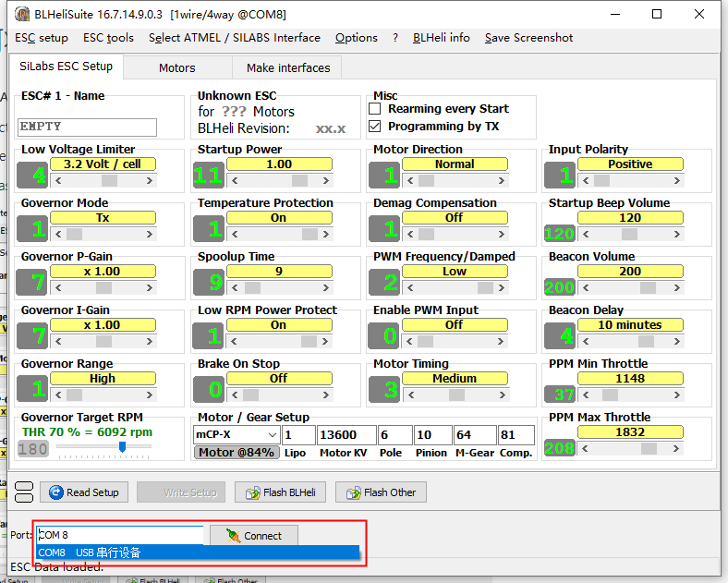Click the Flash Other button
Viewport: 728px width, 583px height.
[x=381, y=492]
